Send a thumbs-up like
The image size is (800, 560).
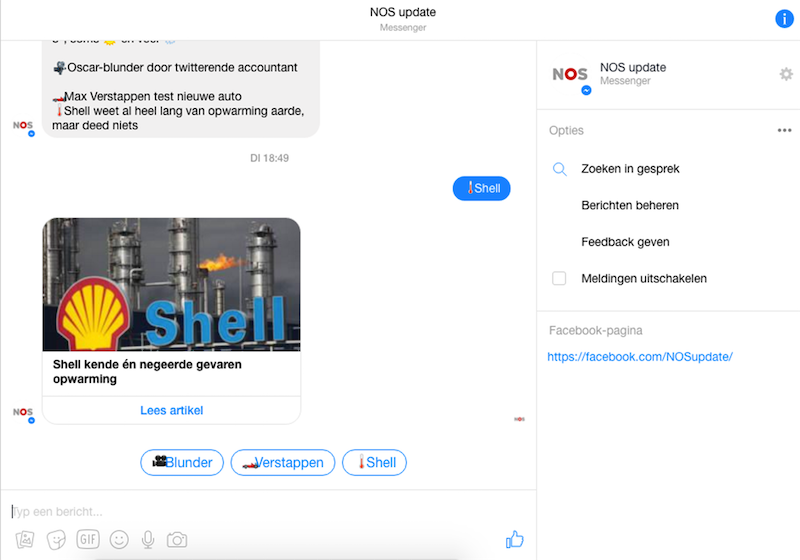(515, 540)
